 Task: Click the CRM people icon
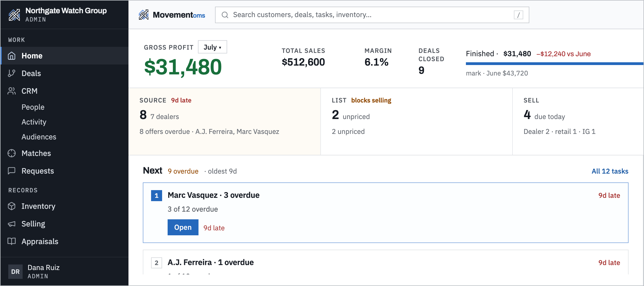click(12, 91)
